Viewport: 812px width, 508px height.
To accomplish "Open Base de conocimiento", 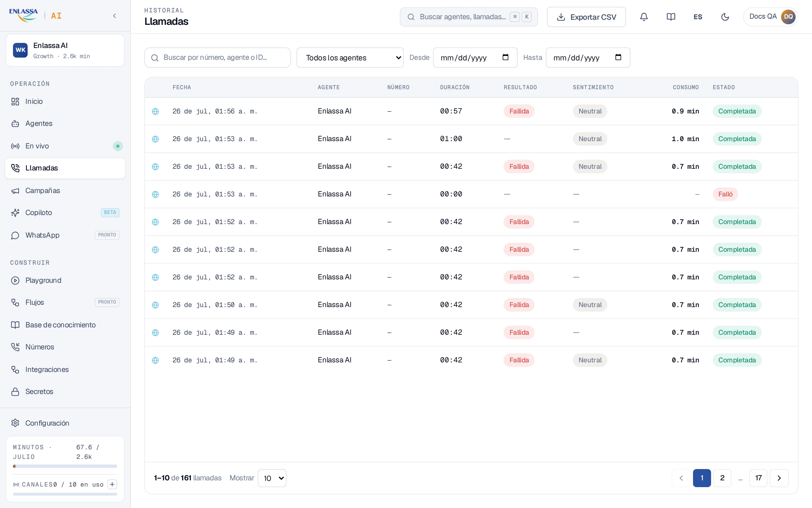I will [x=65, y=325].
